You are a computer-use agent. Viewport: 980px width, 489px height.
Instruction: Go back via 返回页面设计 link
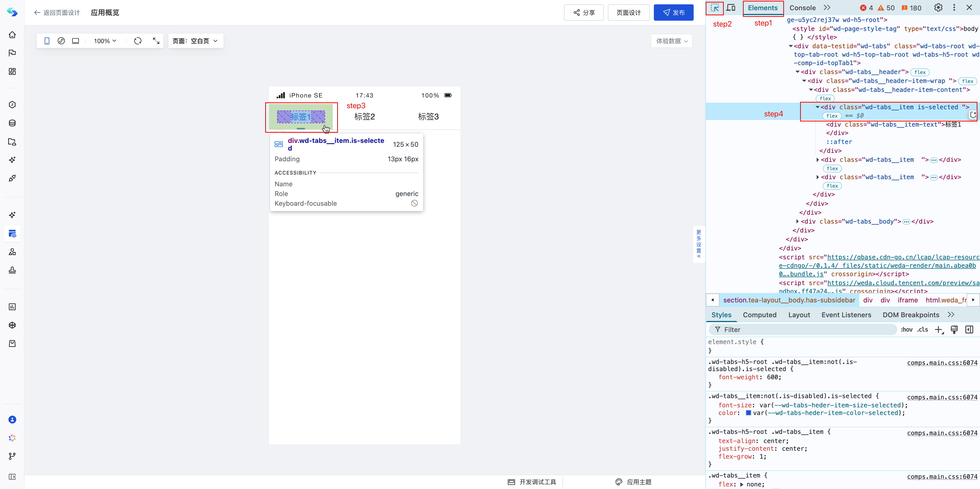point(57,13)
